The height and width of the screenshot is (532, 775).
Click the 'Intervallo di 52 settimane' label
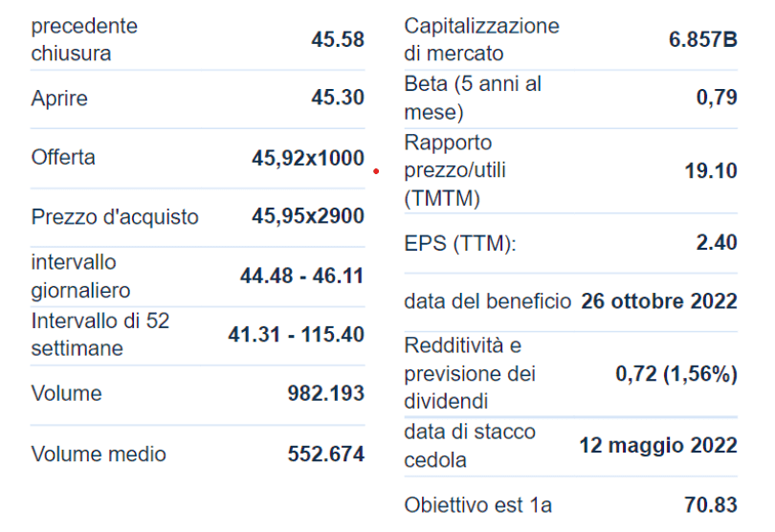pos(100,335)
